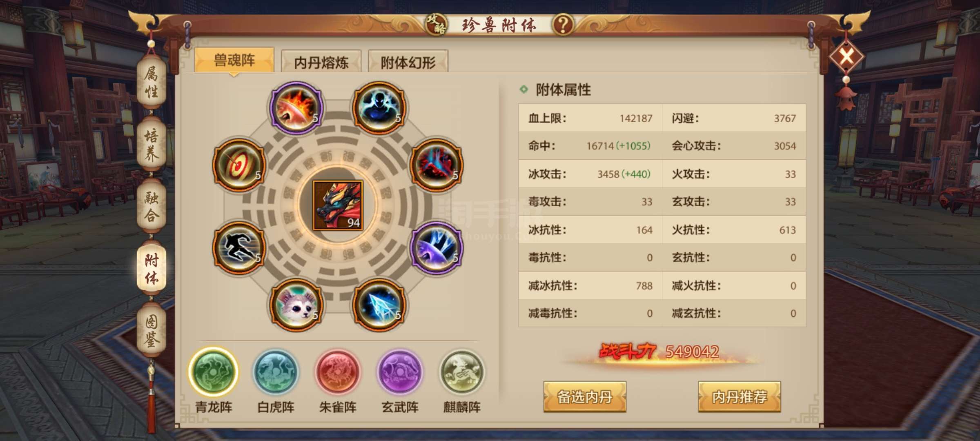Image resolution: width=980 pixels, height=441 pixels.
Task: Open the 培养 side scroll tab
Action: 151,145
